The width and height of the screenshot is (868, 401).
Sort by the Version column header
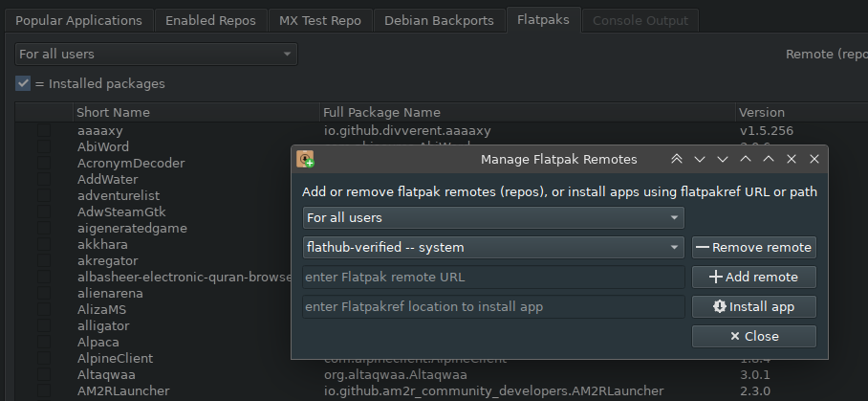(802, 112)
